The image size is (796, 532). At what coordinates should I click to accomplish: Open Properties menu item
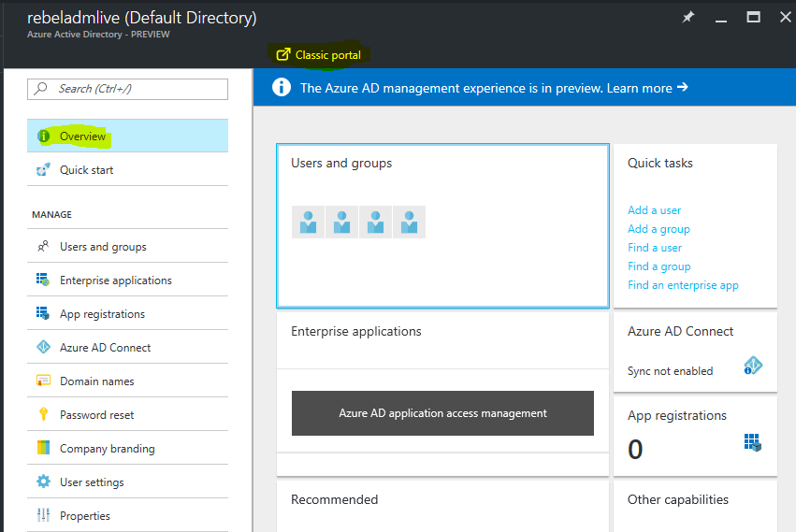(x=127, y=515)
